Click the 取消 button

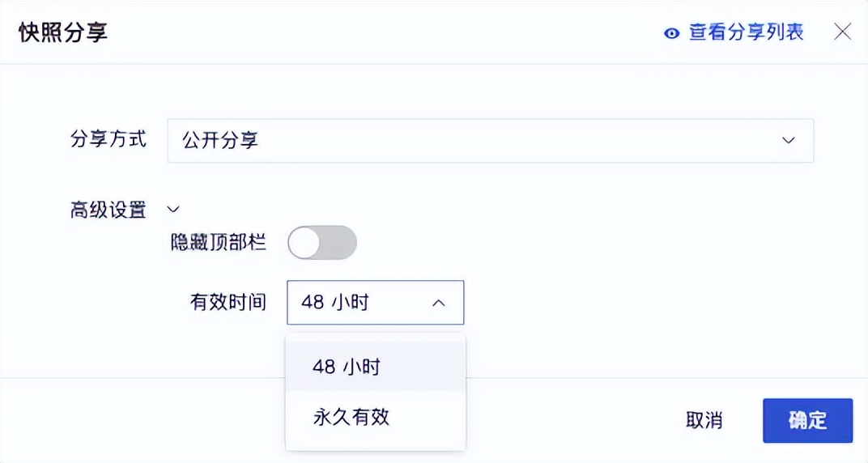(x=704, y=420)
